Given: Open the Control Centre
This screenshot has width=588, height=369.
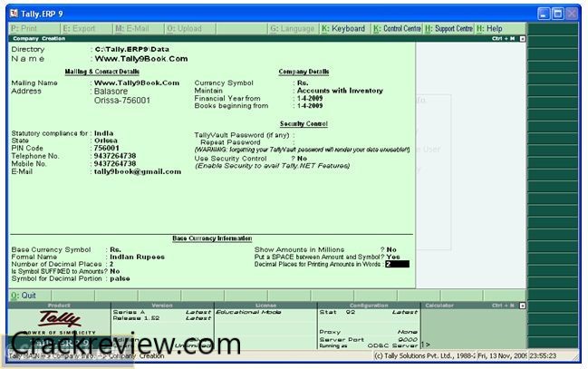Looking at the screenshot, I should [x=397, y=29].
